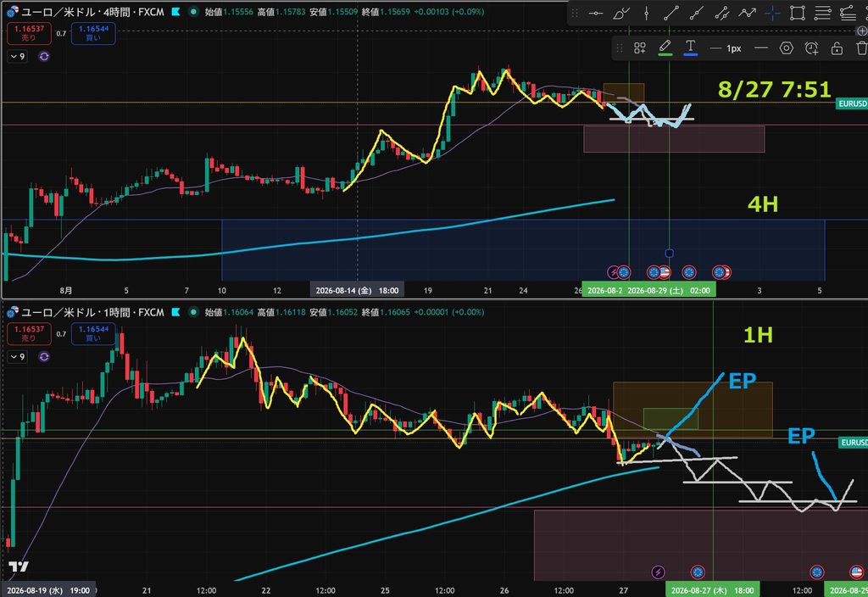868x597 pixels.
Task: Select the Cross line tool
Action: point(772,14)
